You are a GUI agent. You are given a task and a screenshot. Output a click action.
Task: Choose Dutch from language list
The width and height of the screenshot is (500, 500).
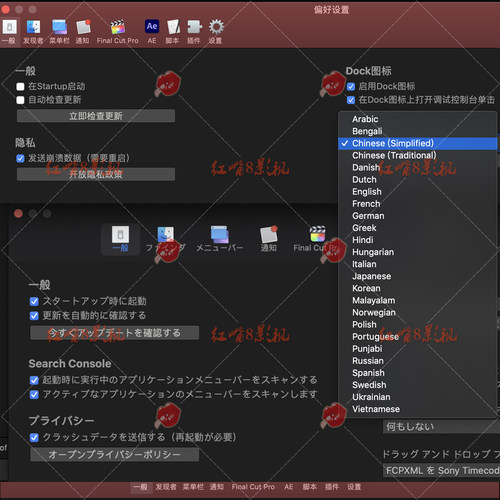418,180
